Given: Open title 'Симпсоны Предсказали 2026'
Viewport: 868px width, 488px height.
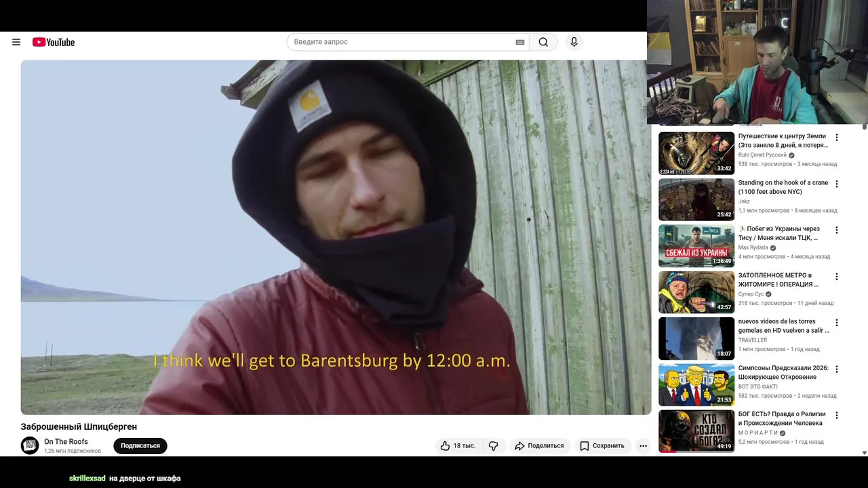Looking at the screenshot, I should coord(783,372).
